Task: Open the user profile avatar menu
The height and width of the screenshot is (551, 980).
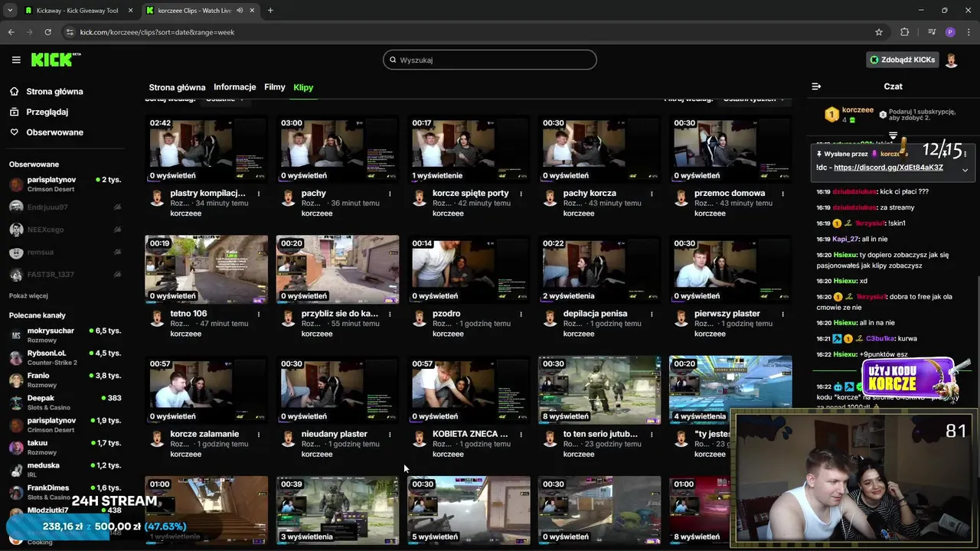Action: click(951, 60)
